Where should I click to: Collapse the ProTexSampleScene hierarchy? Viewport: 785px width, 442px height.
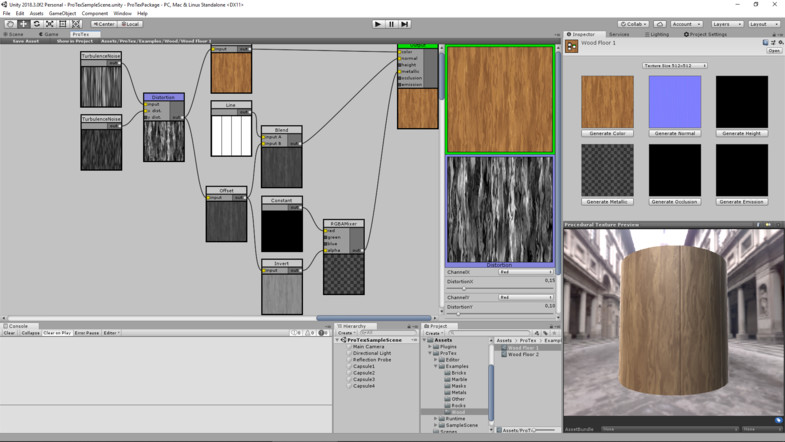(x=337, y=340)
